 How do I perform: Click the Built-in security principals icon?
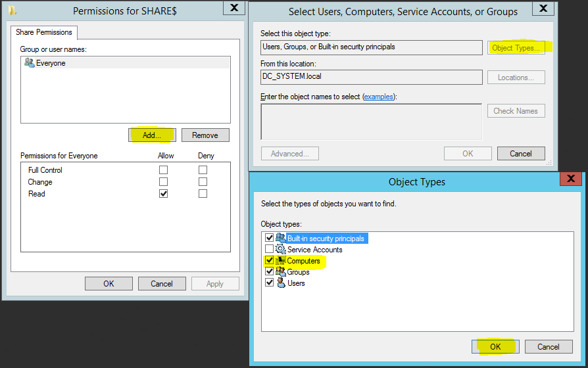(x=280, y=238)
